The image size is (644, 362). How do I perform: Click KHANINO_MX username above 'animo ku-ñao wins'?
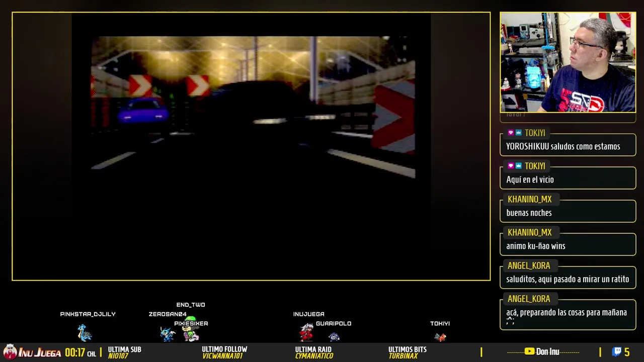point(530,232)
